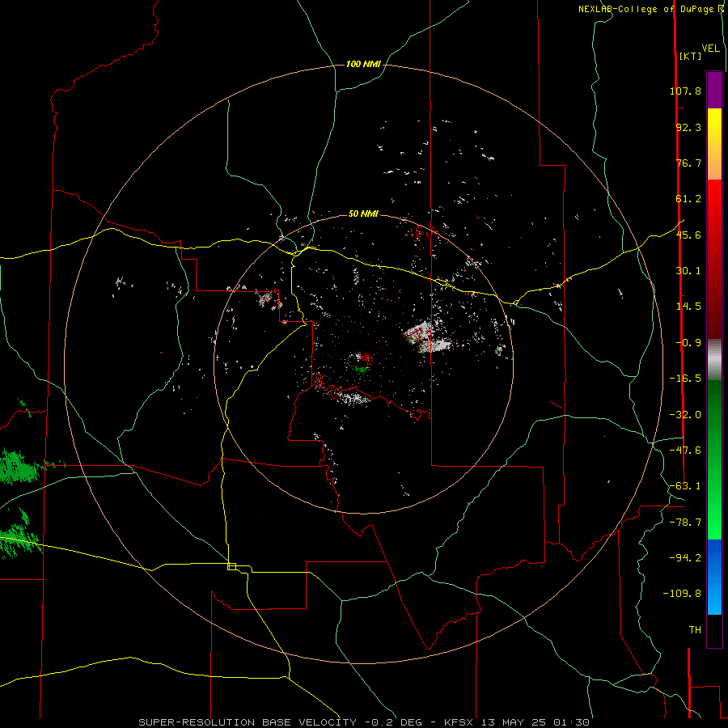Screen dimensions: 728x728
Task: Pick the purple segment of the velocity color bar
Action: point(714,90)
